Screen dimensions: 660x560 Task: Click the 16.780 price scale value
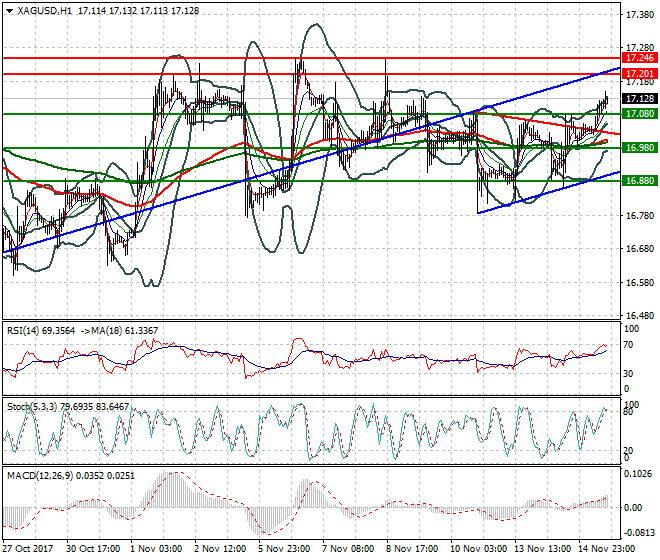pyautogui.click(x=640, y=215)
